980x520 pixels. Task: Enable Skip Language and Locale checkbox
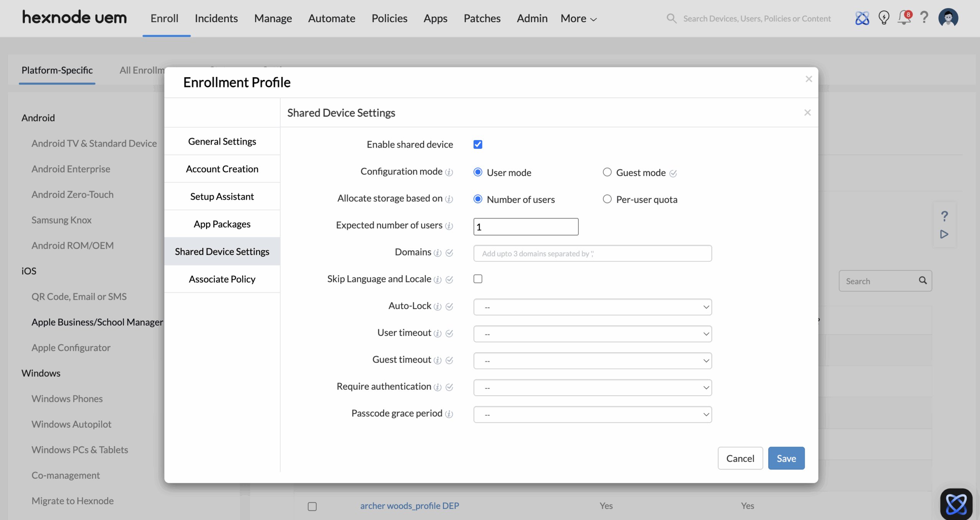(x=478, y=279)
